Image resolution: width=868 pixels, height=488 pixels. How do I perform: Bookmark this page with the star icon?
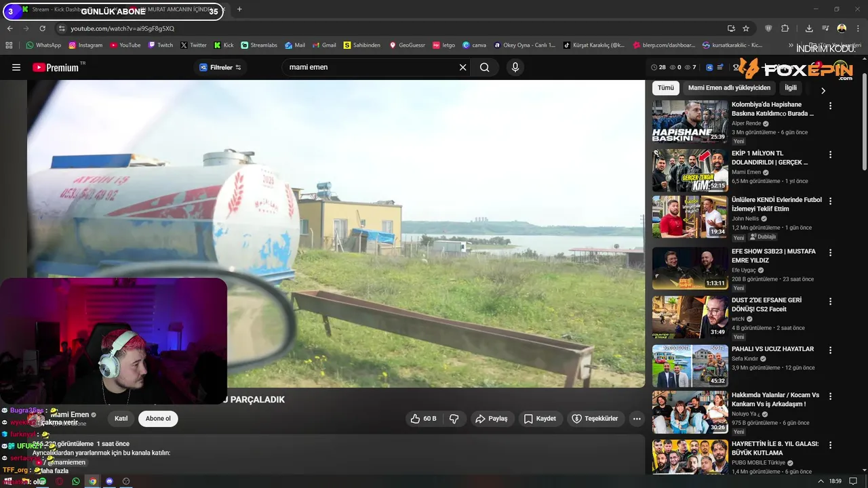[x=746, y=28]
